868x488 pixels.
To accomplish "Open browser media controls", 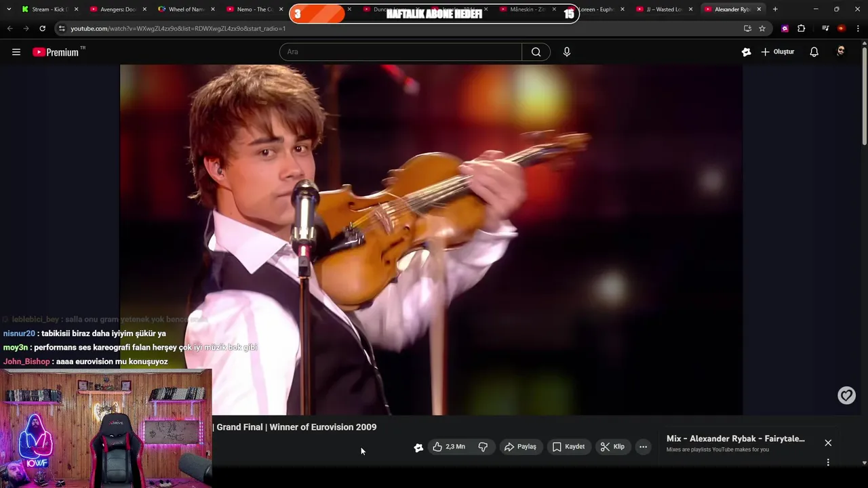I will click(825, 28).
